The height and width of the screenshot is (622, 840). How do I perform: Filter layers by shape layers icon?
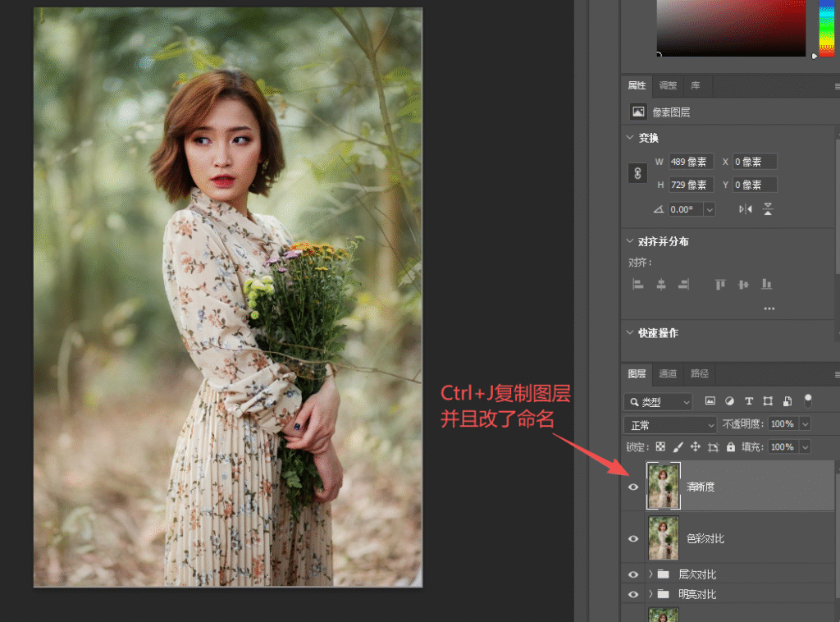pos(768,400)
